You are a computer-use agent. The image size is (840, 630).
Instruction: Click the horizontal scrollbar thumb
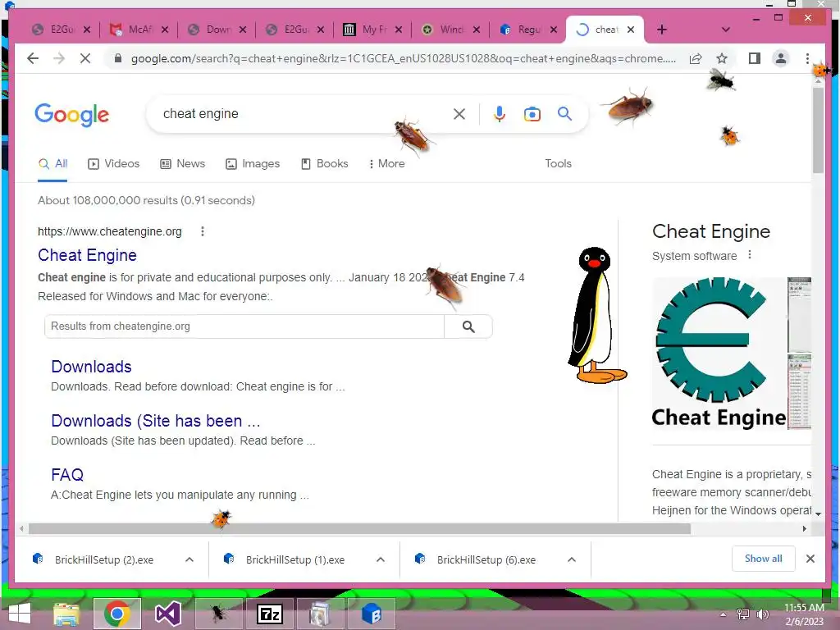(x=359, y=529)
